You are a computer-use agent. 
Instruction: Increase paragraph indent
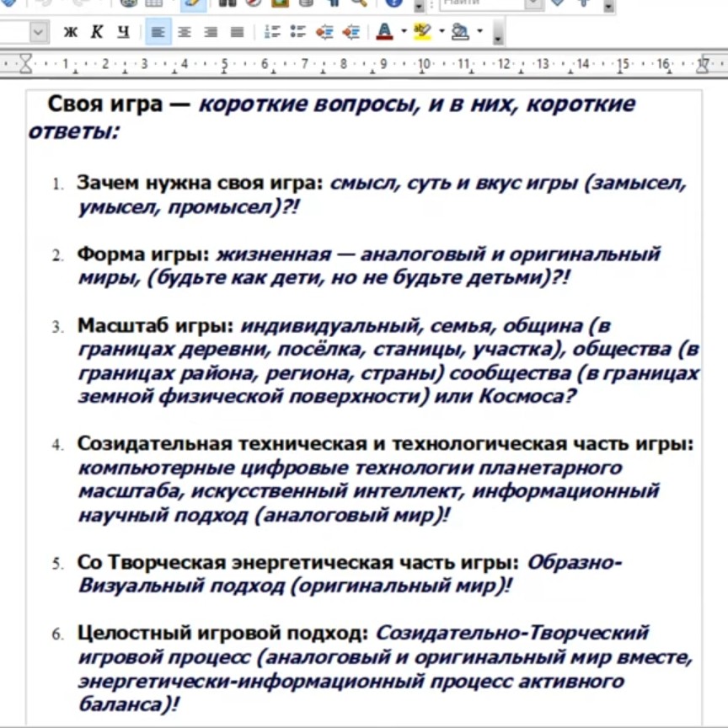[x=351, y=31]
